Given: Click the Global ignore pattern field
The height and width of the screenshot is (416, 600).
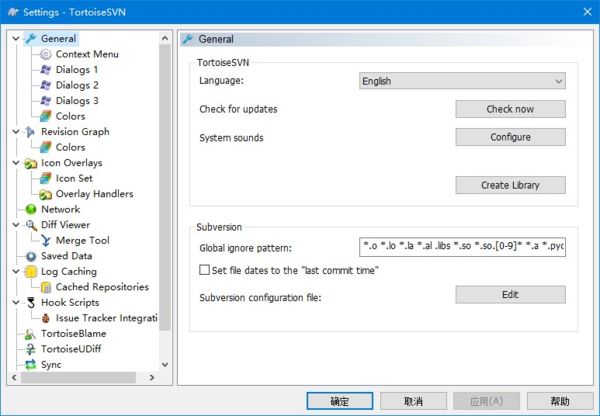Looking at the screenshot, I should click(x=462, y=246).
